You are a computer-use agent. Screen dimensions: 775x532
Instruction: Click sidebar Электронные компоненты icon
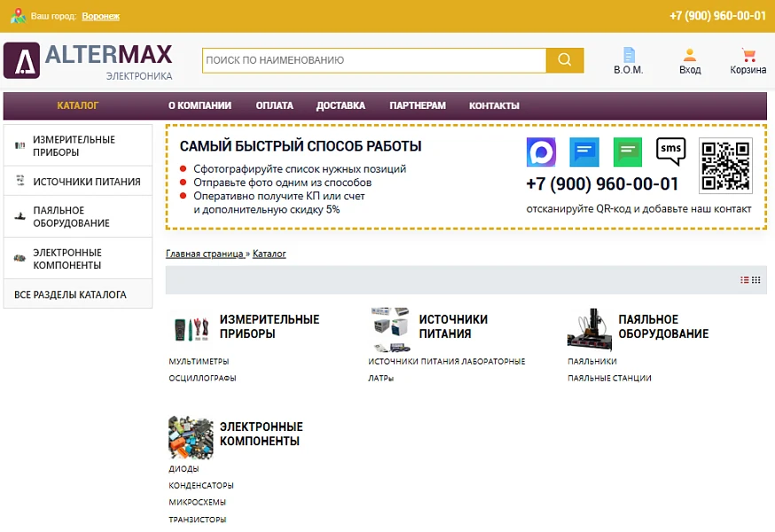click(20, 258)
